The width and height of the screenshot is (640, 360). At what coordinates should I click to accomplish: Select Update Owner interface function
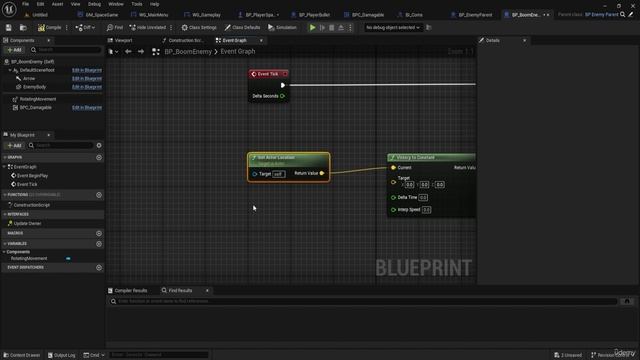27,223
